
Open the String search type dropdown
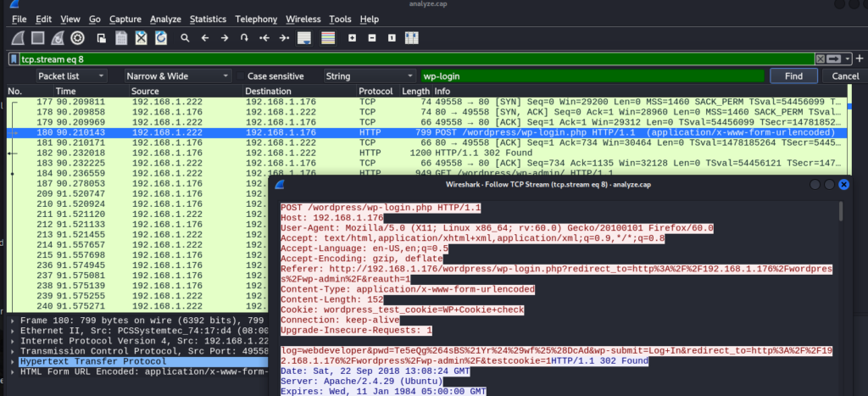coord(370,75)
